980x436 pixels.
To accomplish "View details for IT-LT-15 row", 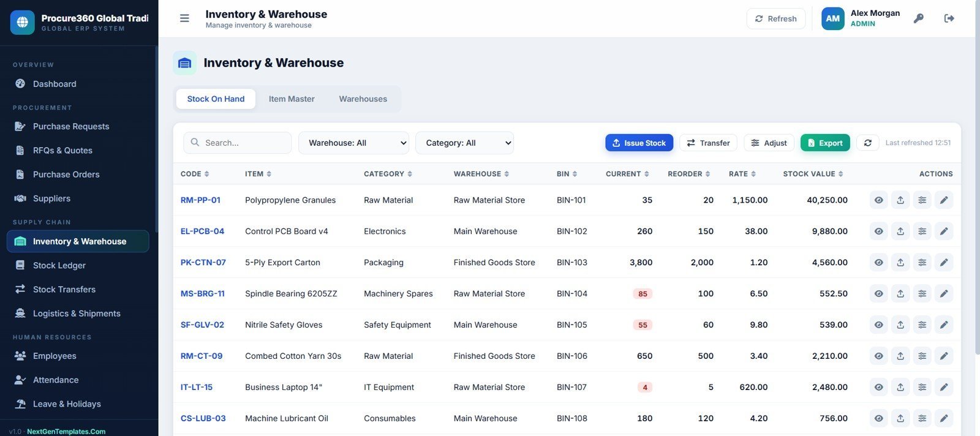I will click(878, 388).
